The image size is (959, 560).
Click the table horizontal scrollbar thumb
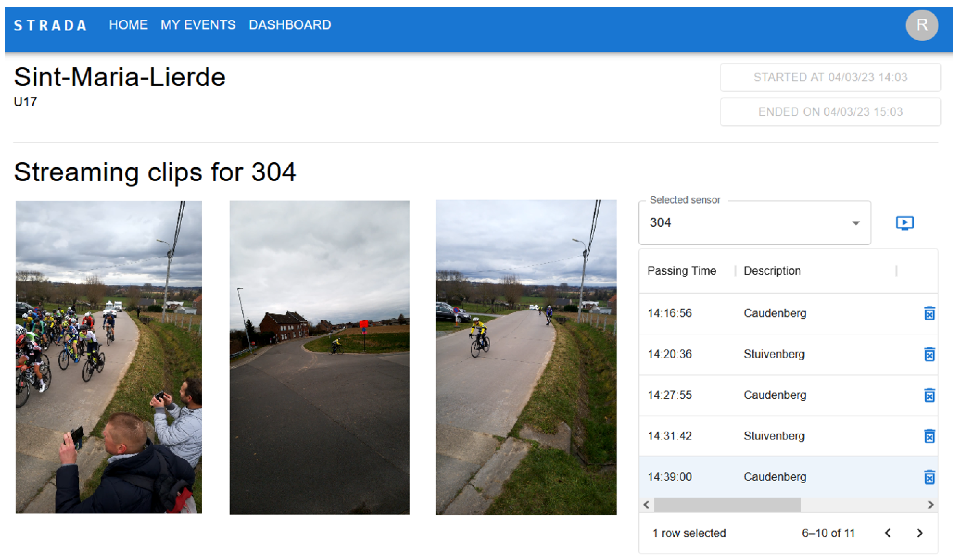[x=727, y=505]
